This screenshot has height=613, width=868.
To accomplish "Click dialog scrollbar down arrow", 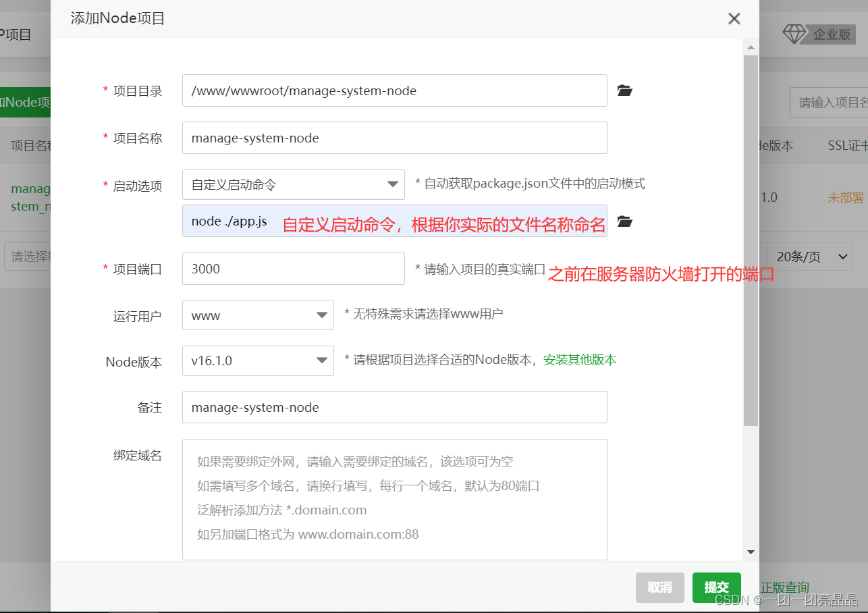I will pyautogui.click(x=751, y=552).
